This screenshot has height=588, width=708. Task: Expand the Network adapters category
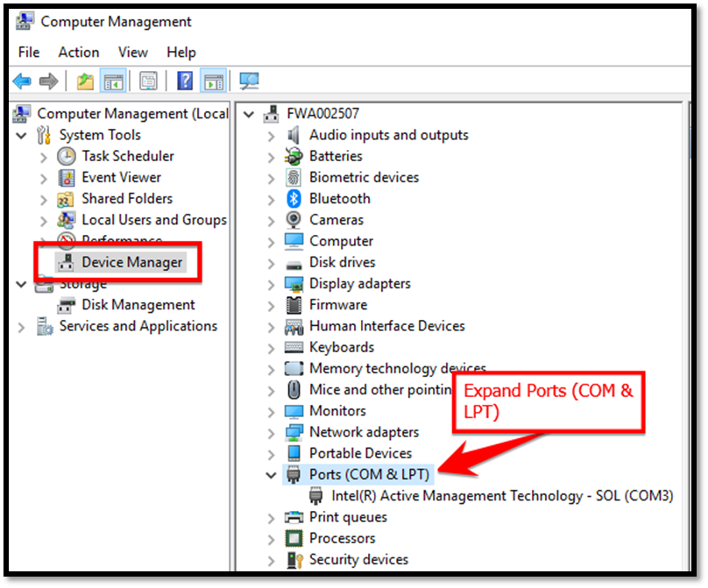tap(272, 433)
